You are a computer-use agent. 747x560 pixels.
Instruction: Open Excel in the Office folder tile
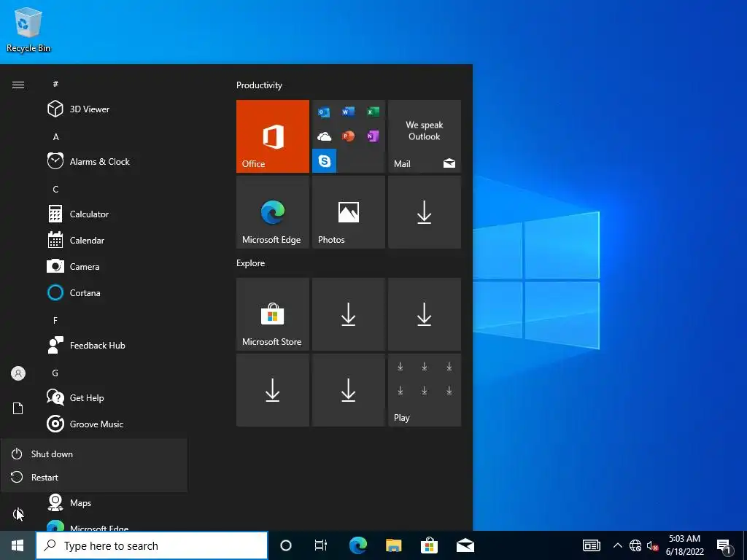[x=373, y=112]
